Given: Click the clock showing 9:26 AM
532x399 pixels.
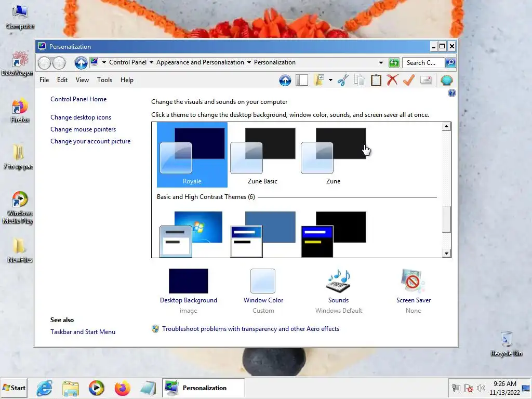Looking at the screenshot, I should pyautogui.click(x=504, y=384).
